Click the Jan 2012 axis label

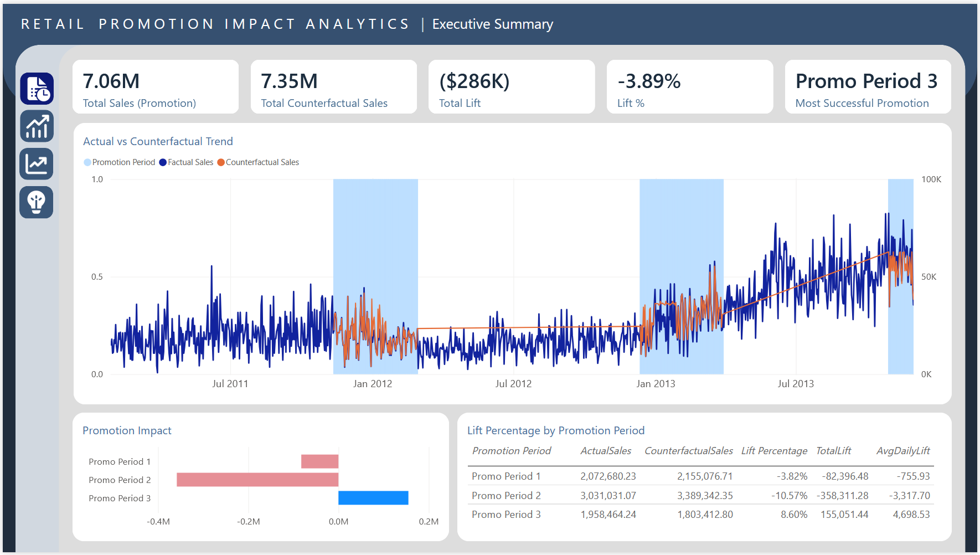coord(373,384)
